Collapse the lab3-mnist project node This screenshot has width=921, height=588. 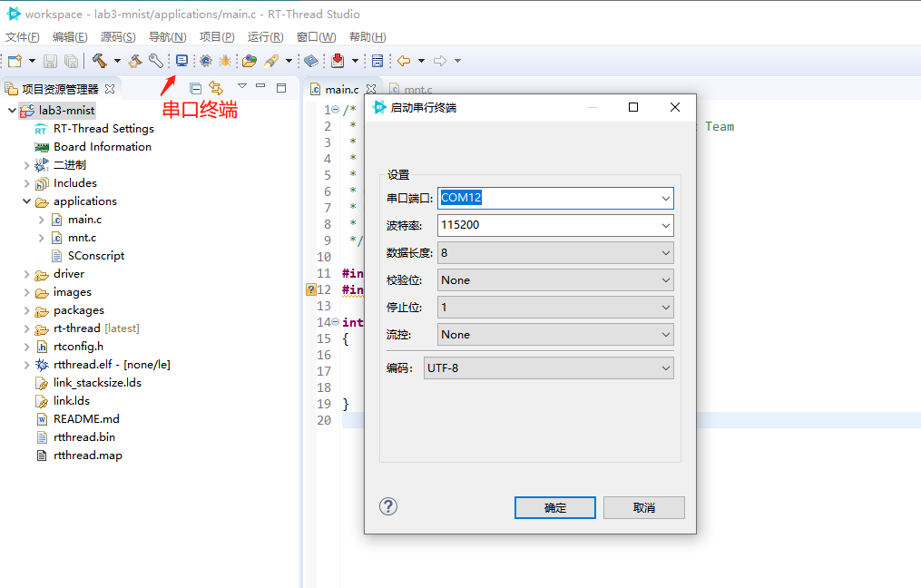(x=12, y=110)
